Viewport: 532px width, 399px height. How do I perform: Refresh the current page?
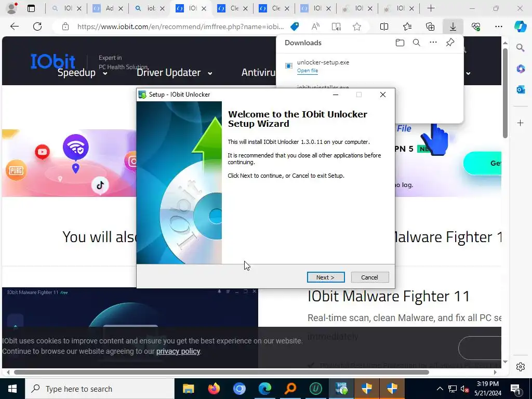click(x=37, y=26)
